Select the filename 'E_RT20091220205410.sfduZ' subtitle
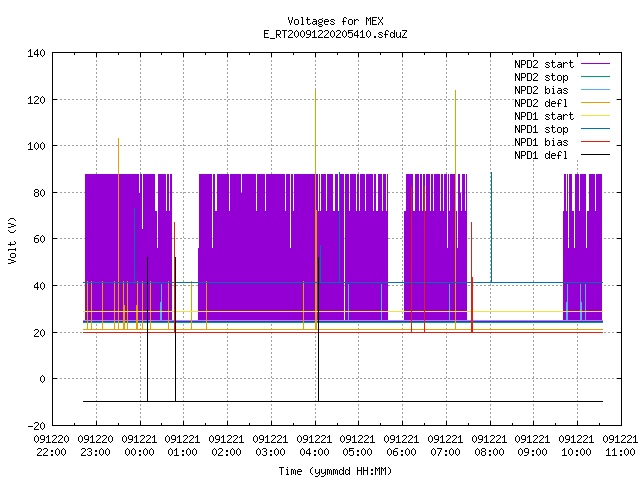 tap(335, 34)
